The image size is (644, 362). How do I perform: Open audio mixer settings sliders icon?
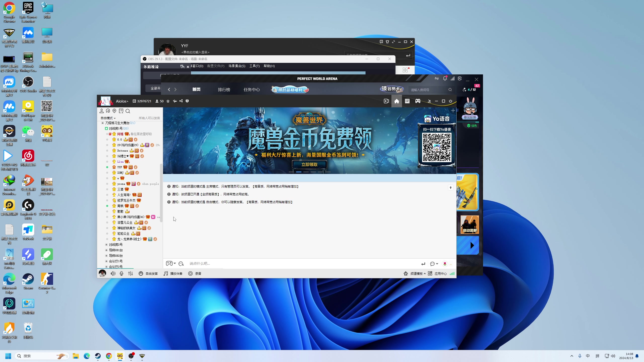point(131,274)
